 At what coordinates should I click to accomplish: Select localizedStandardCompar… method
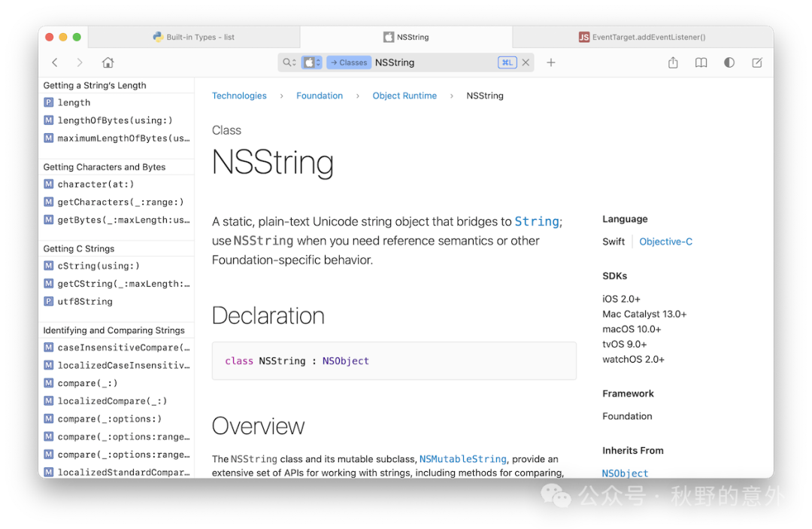point(117,473)
